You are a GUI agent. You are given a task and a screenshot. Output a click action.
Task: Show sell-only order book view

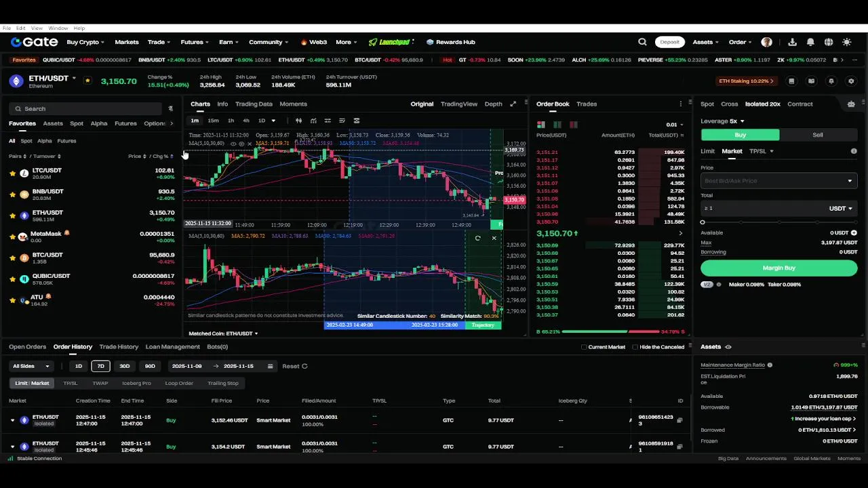coord(574,125)
